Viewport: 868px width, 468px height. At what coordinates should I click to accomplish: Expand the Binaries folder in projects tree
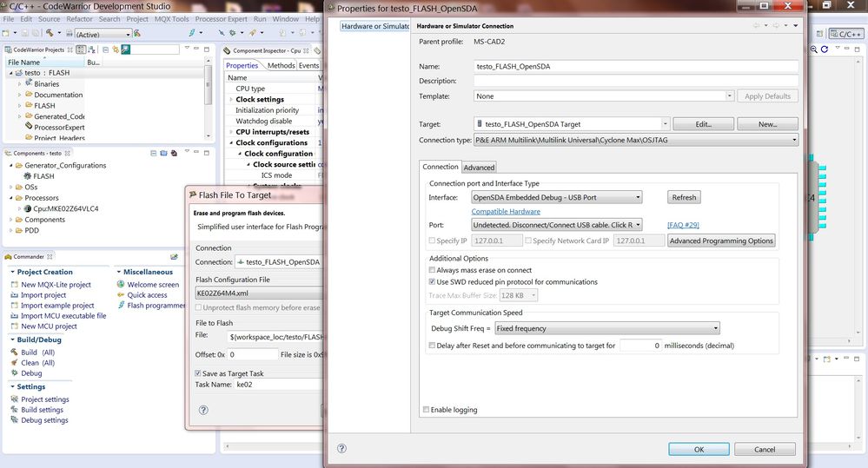coord(20,84)
